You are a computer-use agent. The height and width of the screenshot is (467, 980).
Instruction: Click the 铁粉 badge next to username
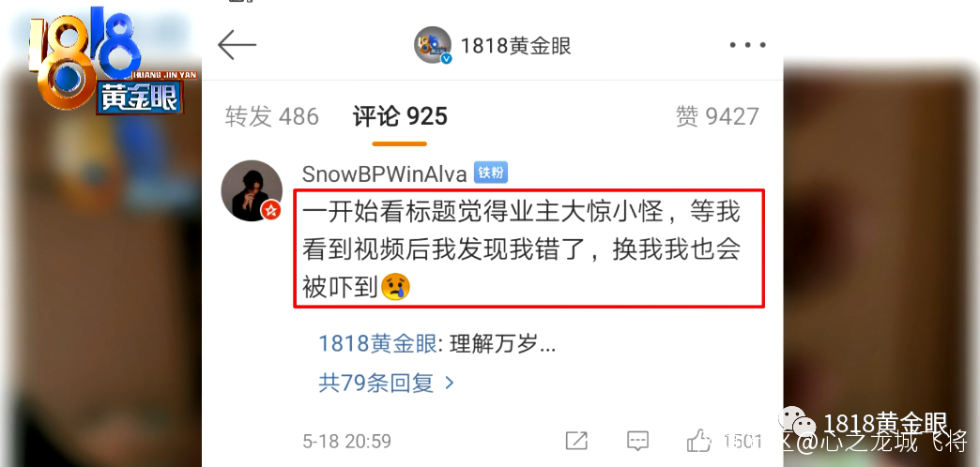pyautogui.click(x=491, y=173)
